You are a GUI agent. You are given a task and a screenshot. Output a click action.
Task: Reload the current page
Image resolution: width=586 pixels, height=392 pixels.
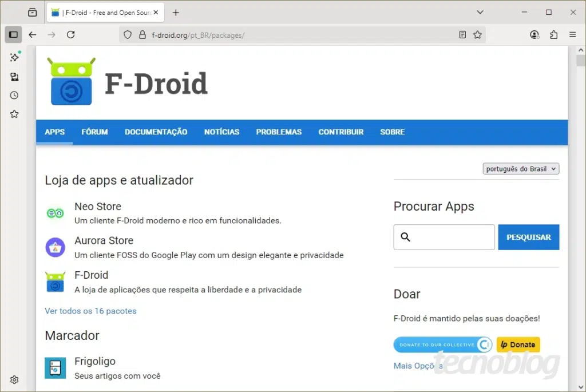(70, 34)
